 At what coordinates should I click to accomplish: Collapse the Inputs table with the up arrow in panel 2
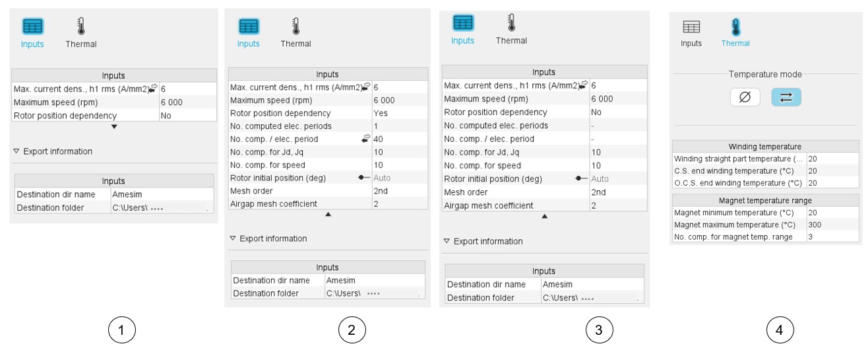click(328, 215)
